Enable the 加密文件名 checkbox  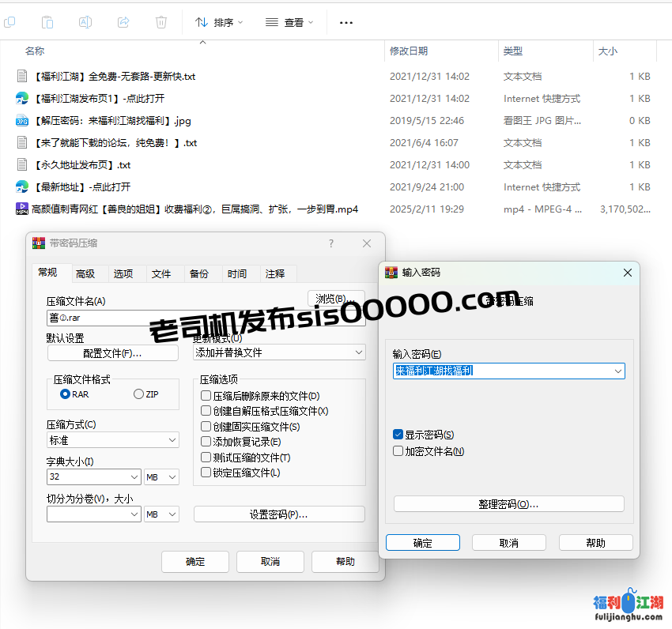click(x=398, y=451)
